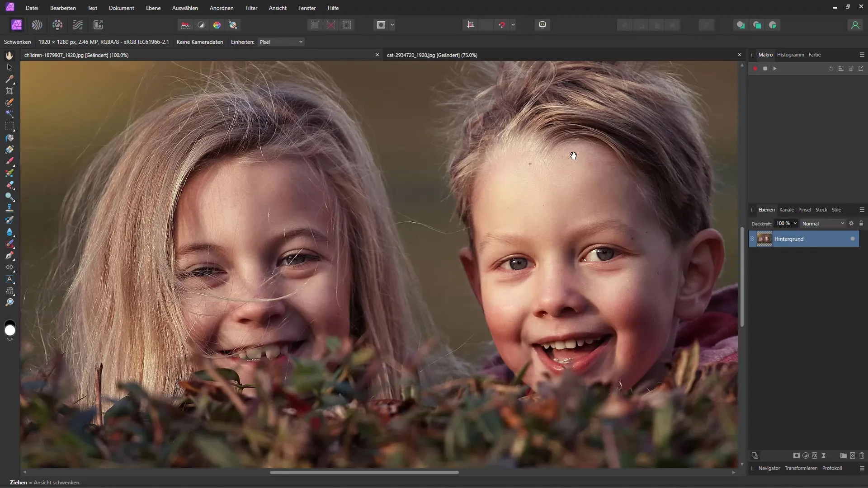Image resolution: width=868 pixels, height=488 pixels.
Task: Apply Auto Contrast
Action: (x=201, y=25)
